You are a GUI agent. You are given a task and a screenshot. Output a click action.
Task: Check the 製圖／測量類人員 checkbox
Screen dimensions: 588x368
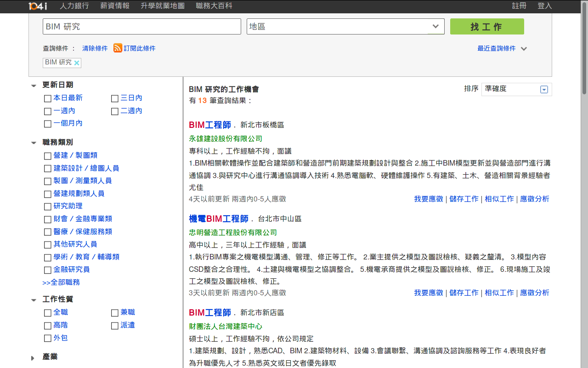[x=48, y=181]
